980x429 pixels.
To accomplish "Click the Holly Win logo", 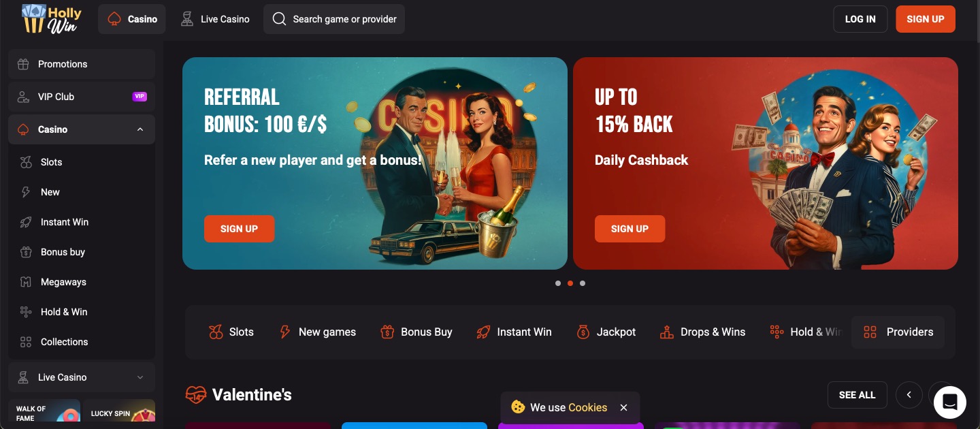I will tap(52, 19).
